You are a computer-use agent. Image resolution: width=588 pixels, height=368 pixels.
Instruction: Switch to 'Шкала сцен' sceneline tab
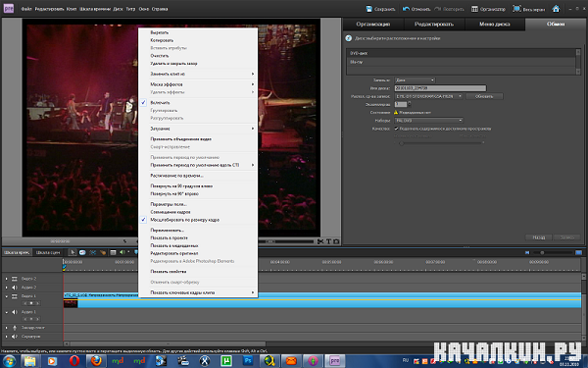[48, 252]
